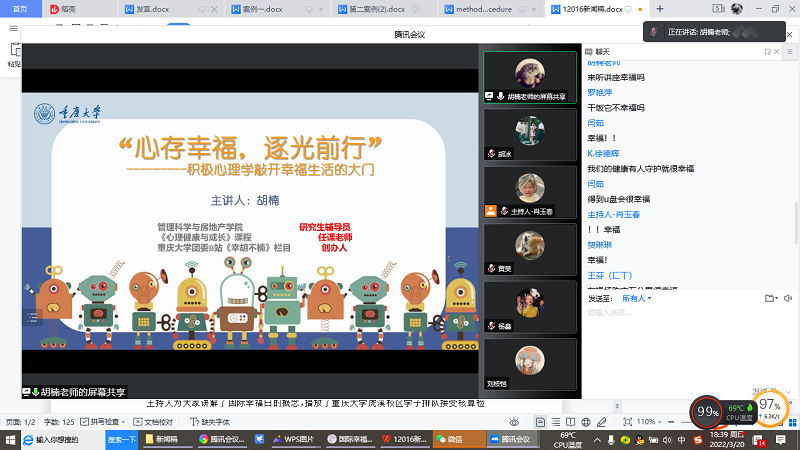Open 12016新 WPS taskbar item

405,439
